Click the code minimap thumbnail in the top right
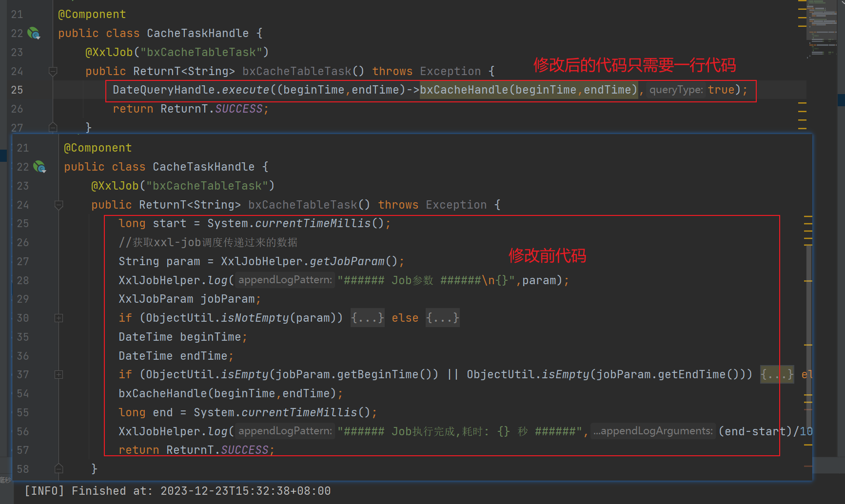This screenshot has height=504, width=845. [822, 28]
